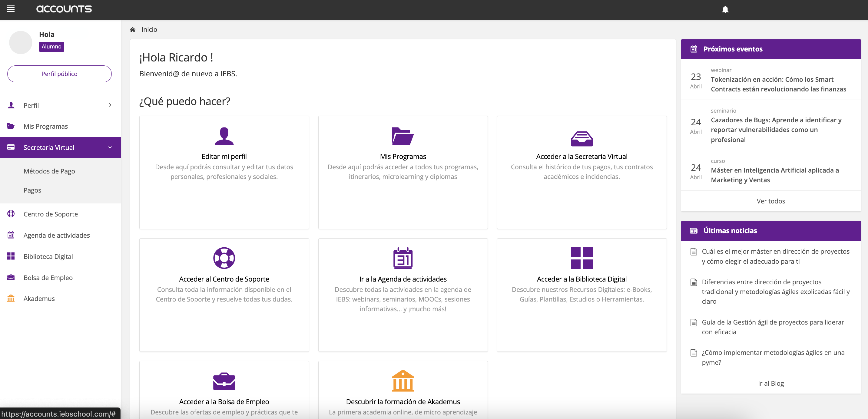Click the Biblioteca Digital grid sidebar icon
The height and width of the screenshot is (419, 868).
pos(11,256)
